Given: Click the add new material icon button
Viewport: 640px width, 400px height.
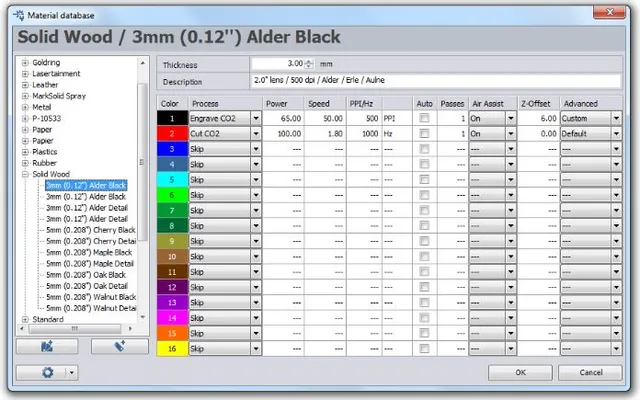Looking at the screenshot, I should [x=119, y=345].
